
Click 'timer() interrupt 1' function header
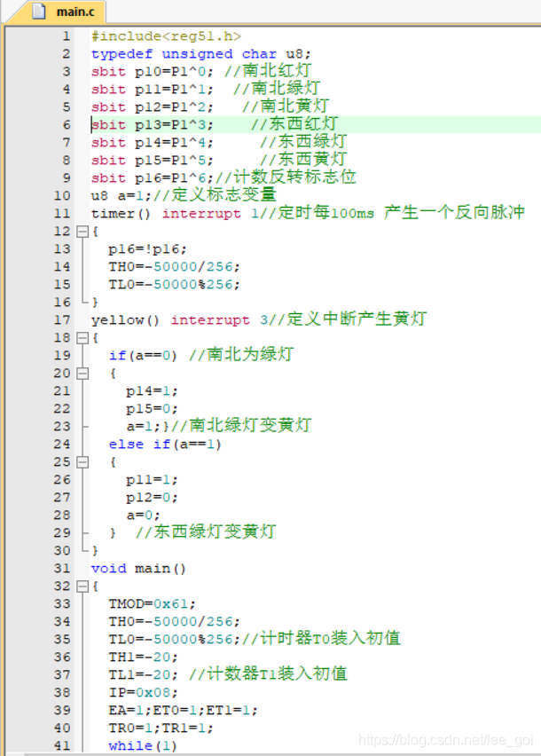tap(175, 214)
